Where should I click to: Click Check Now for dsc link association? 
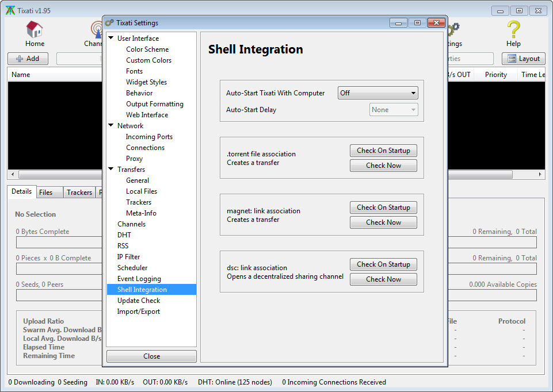(383, 279)
